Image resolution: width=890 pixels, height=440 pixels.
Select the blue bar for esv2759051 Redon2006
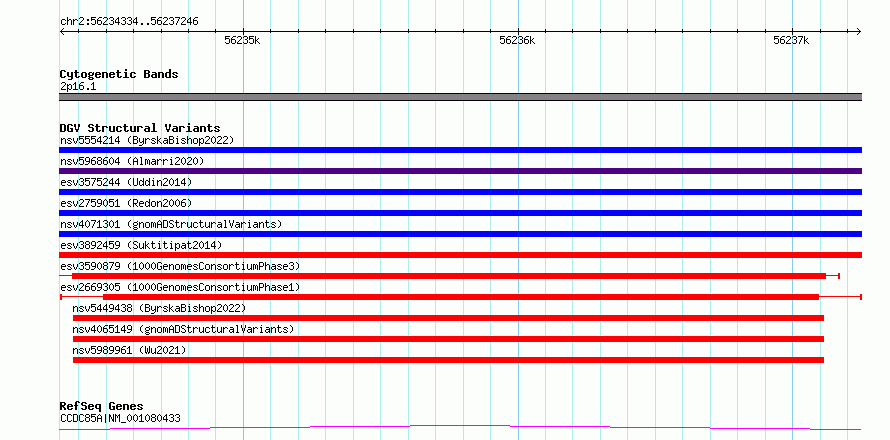[x=460, y=213]
